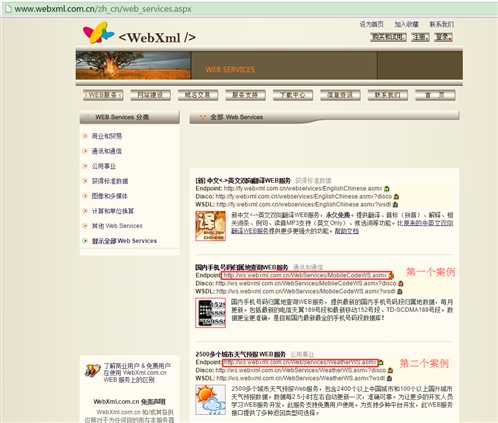The width and height of the screenshot is (498, 423).
Task: Open the mobile number lookup thumbnail image
Action: pos(210,313)
